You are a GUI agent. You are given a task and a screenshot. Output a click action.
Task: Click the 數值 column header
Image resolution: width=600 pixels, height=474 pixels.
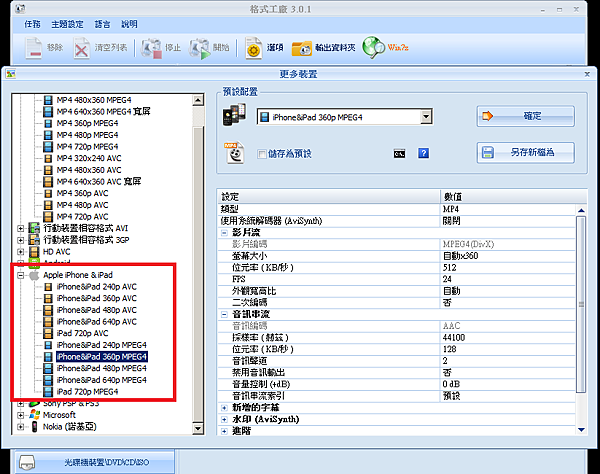click(513, 197)
